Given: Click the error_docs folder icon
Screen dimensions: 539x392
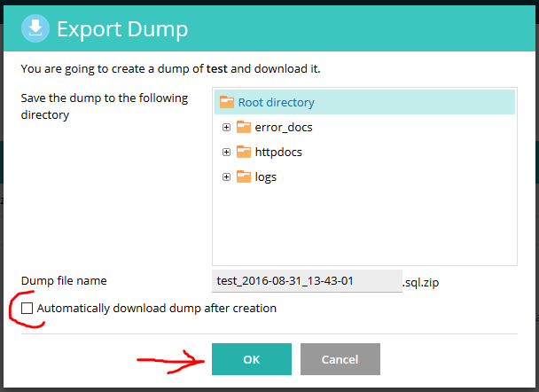Looking at the screenshot, I should tap(244, 127).
